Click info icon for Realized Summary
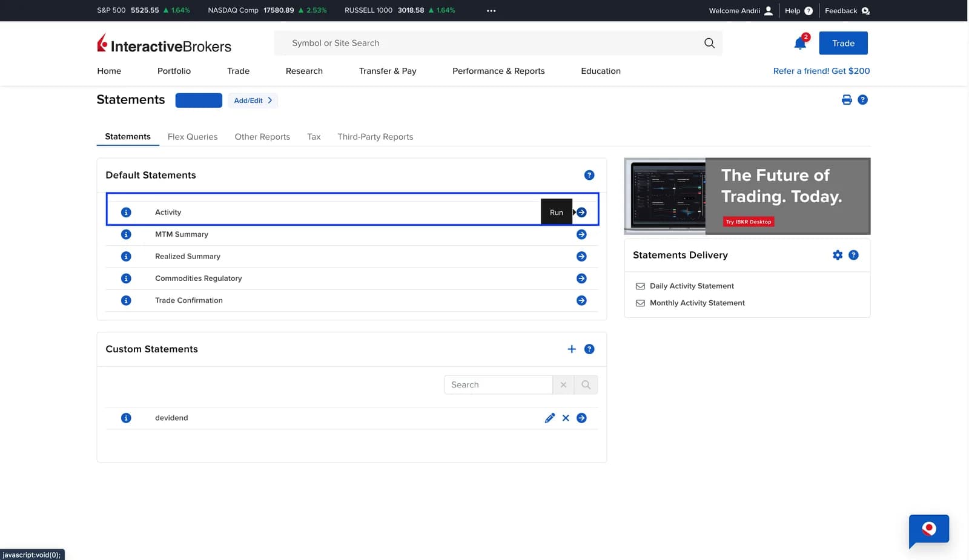 point(126,256)
